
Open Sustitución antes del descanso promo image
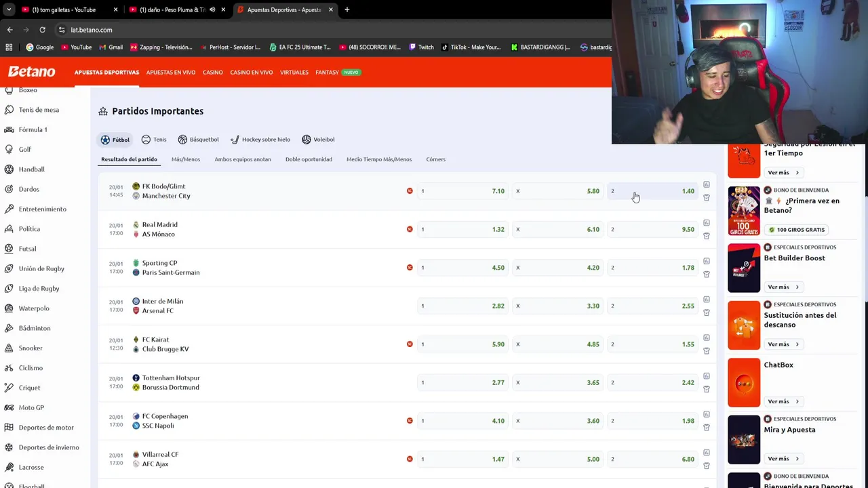744,325
